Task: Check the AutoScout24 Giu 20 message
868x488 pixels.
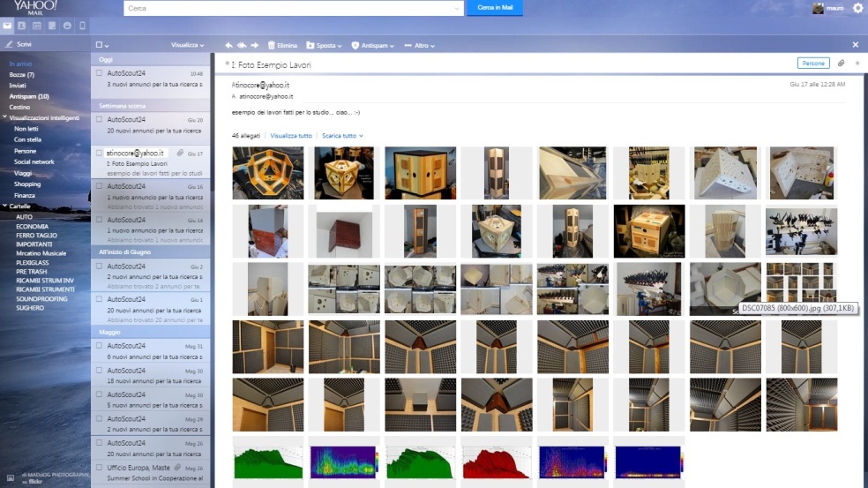Action: pyautogui.click(x=99, y=119)
